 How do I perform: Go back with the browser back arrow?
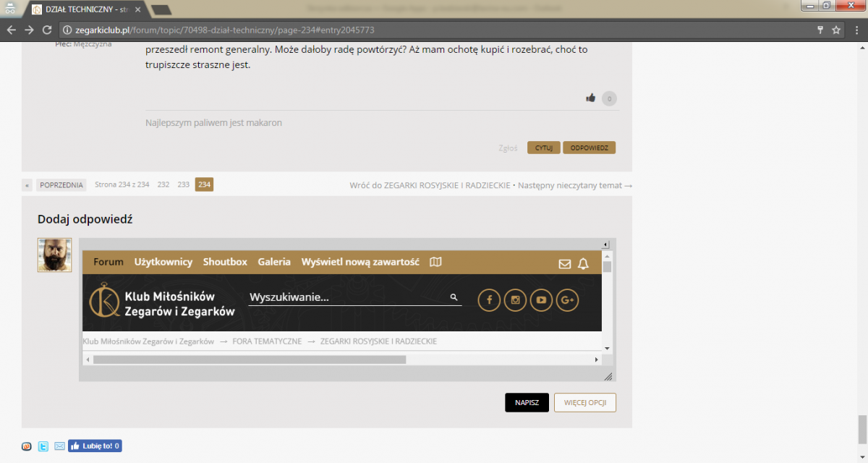point(11,30)
